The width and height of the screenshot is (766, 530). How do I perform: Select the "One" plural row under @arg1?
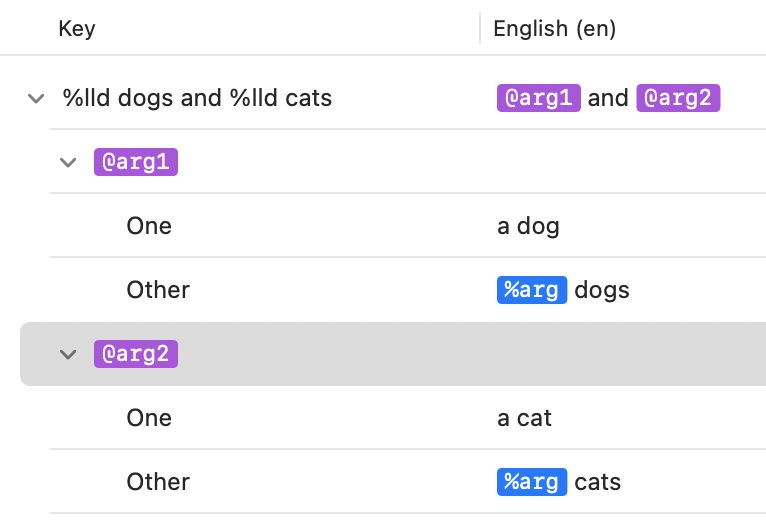[x=149, y=226]
